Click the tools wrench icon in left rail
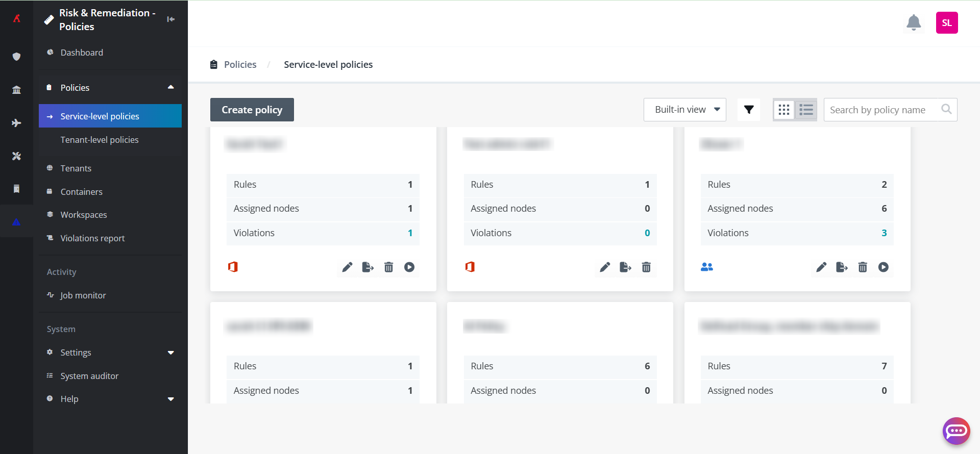 [x=16, y=156]
